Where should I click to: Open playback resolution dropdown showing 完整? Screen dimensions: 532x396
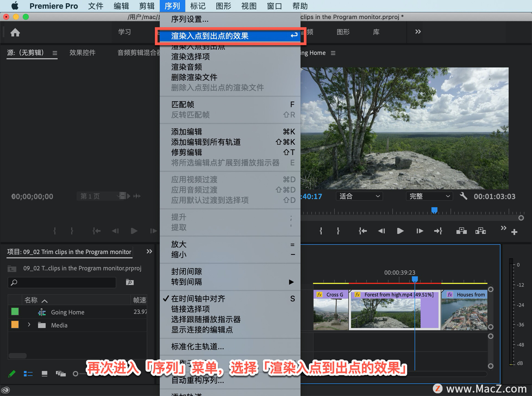[x=429, y=196]
